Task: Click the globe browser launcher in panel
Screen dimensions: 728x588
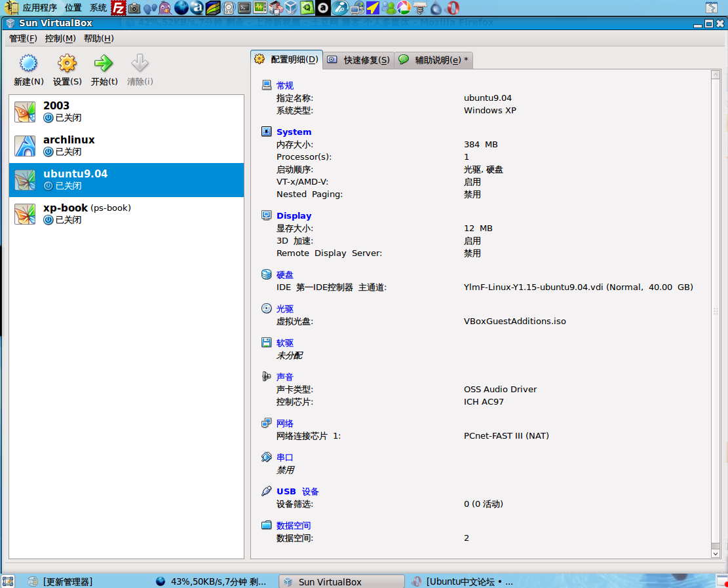Action: [x=182, y=7]
